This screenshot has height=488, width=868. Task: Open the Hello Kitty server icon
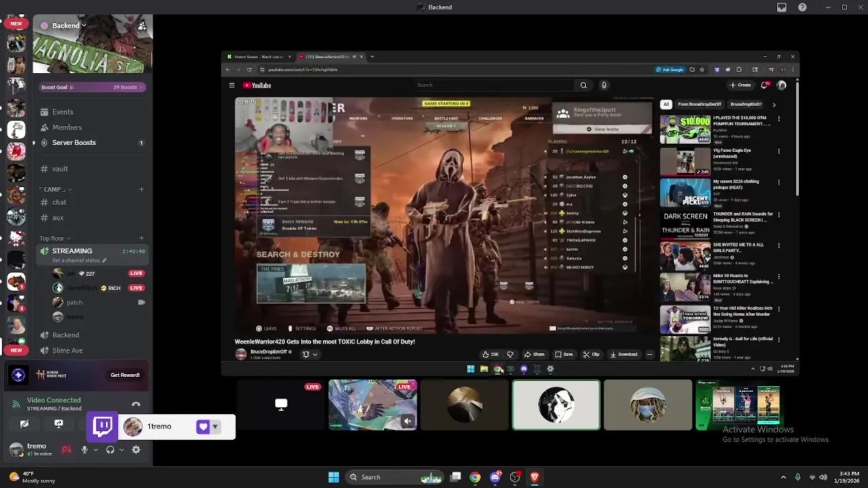[x=16, y=238]
